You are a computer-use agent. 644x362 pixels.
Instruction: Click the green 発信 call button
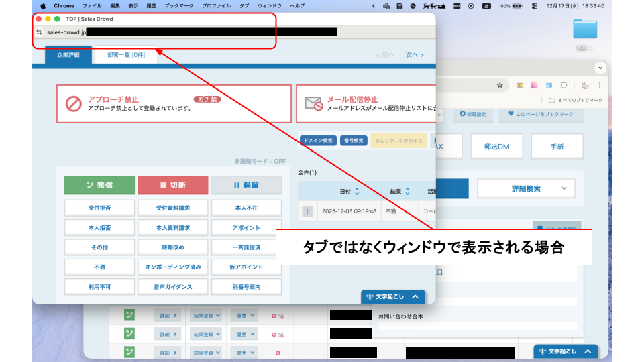(x=98, y=185)
